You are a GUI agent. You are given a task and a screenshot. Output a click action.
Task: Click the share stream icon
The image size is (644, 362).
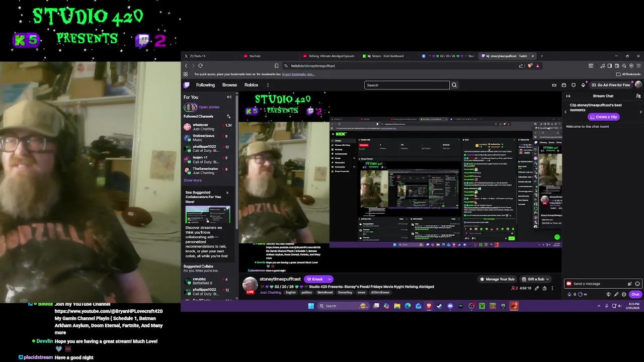544,288
